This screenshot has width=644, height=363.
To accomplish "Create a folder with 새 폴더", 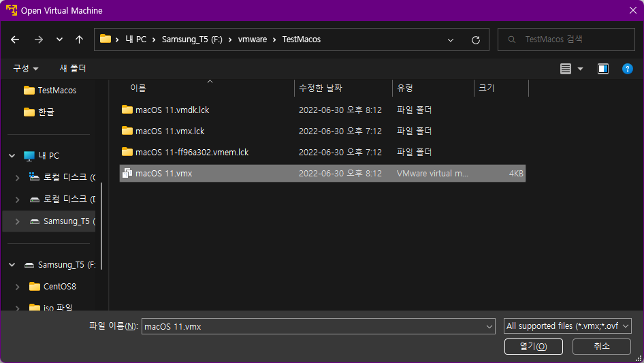I will [73, 68].
